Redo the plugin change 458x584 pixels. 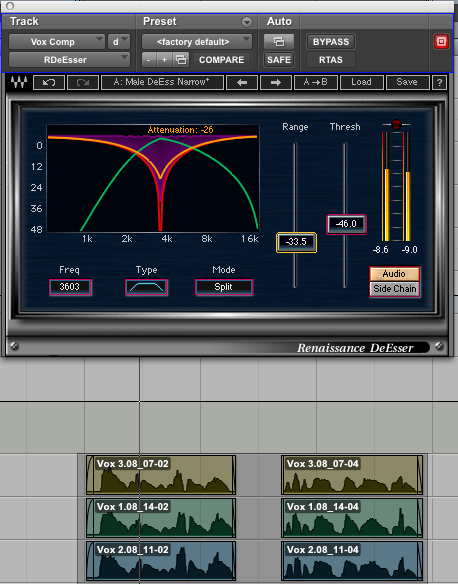click(83, 82)
